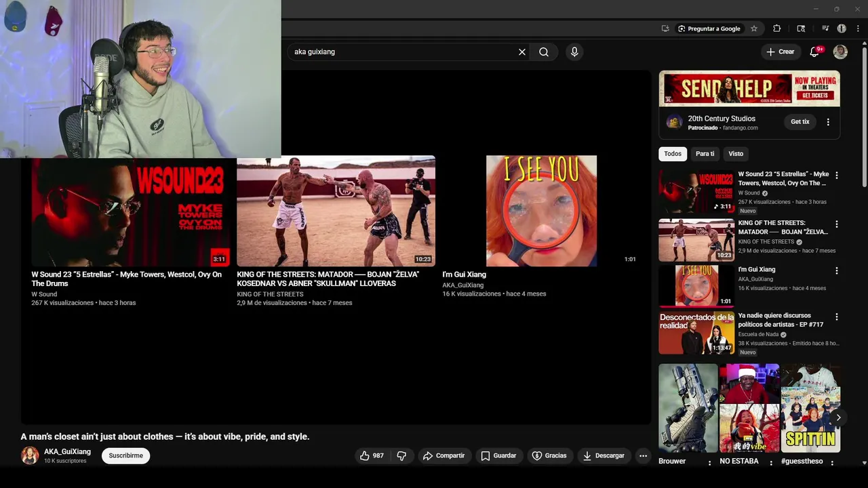Open options for the NO ESTABA Short
Image resolution: width=868 pixels, height=488 pixels.
(771, 463)
